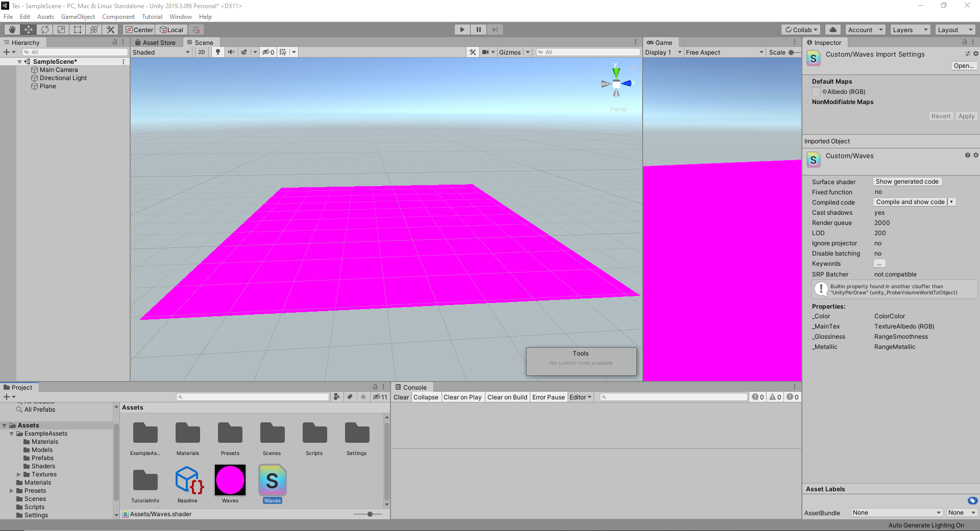
Task: Toggle the pivot Center handle position
Action: point(139,30)
